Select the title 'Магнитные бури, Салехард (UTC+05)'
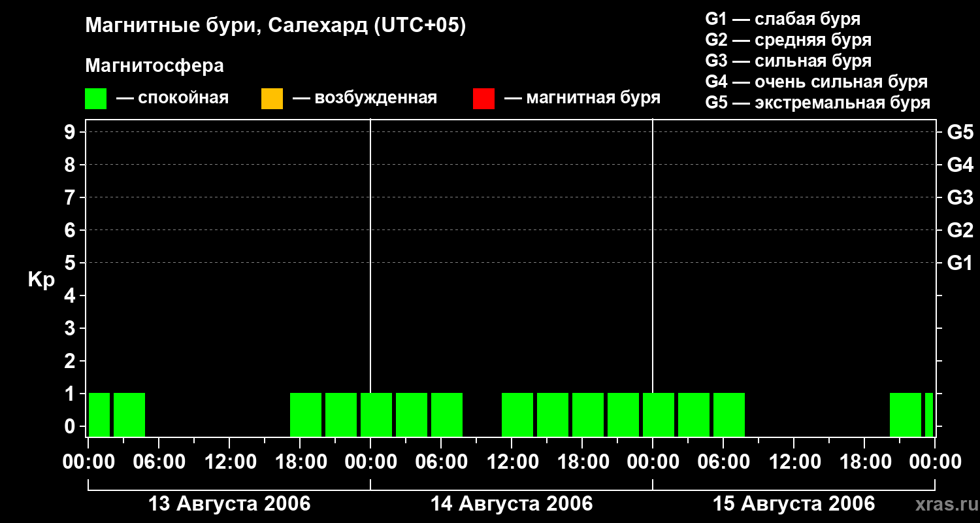This screenshot has height=523, width=980. (x=276, y=26)
